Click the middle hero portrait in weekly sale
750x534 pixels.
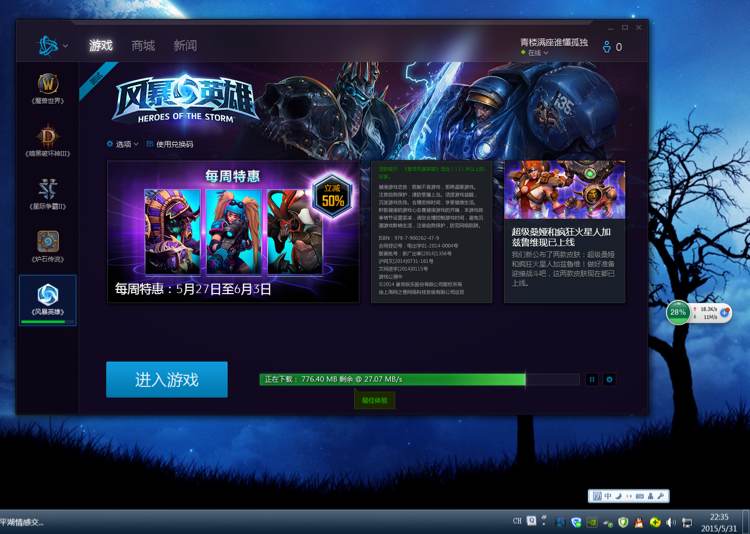coord(234,232)
